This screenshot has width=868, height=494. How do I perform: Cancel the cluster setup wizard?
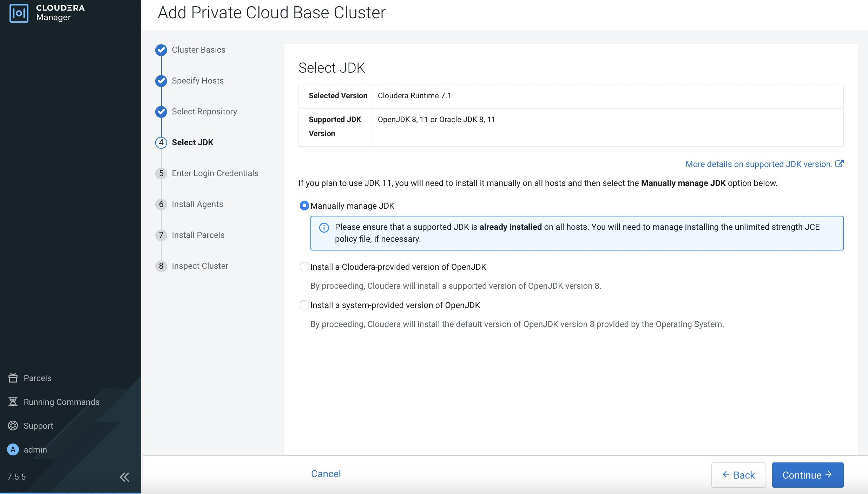325,474
